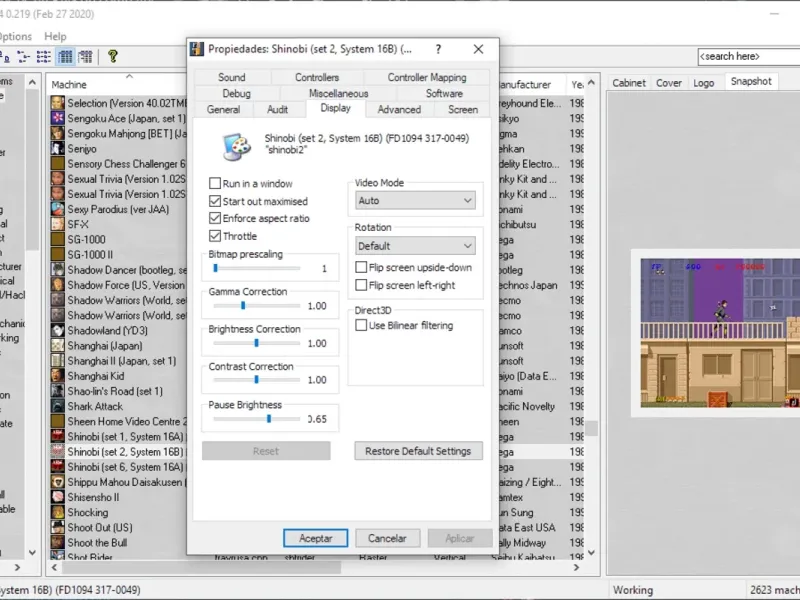The height and width of the screenshot is (600, 800).
Task: Click the help question mark in dialog title
Action: pyautogui.click(x=438, y=49)
